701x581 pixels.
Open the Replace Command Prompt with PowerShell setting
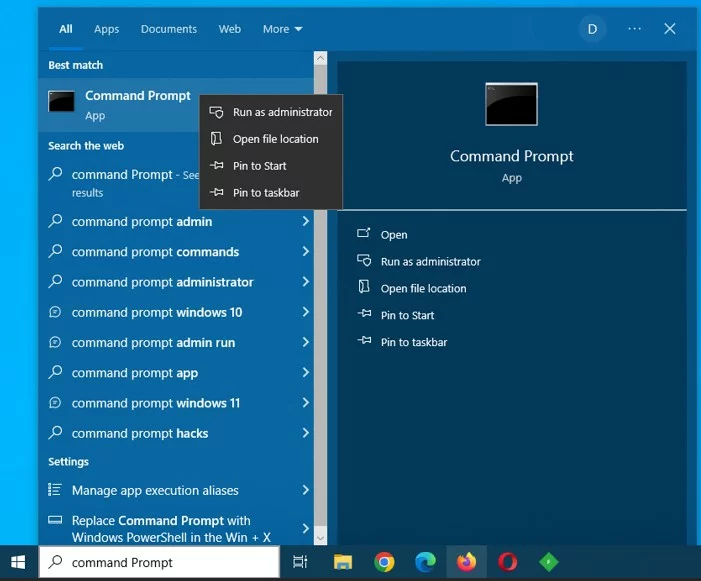point(177,529)
